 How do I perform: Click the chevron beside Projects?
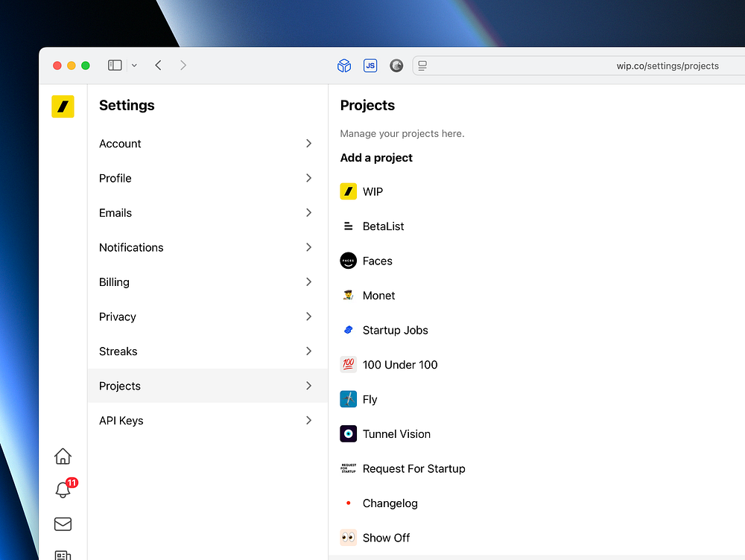[309, 386]
